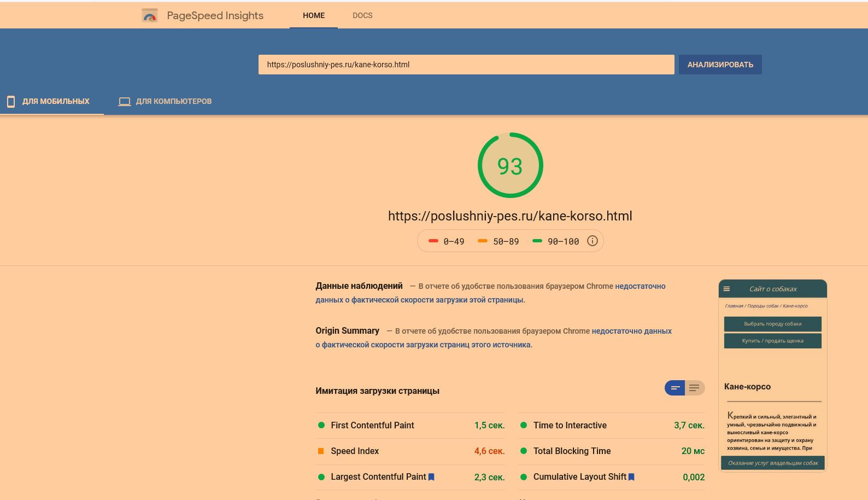This screenshot has width=868, height=500.
Task: Open the HOME tab
Action: (314, 15)
